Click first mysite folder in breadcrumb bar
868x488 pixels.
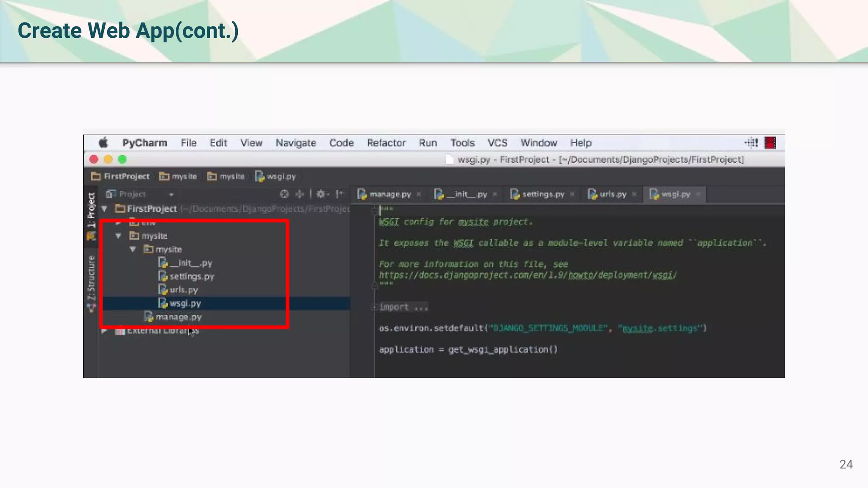[x=178, y=176]
